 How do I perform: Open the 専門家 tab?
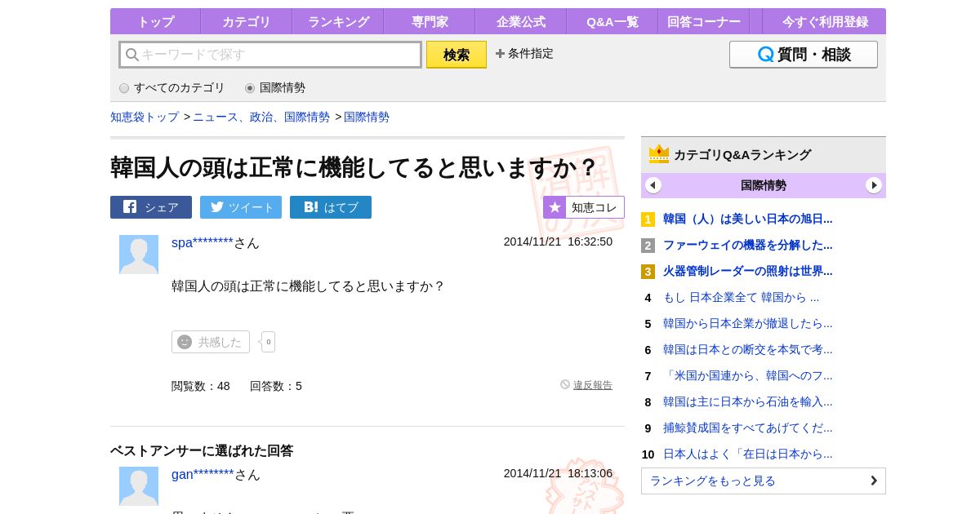tap(430, 21)
